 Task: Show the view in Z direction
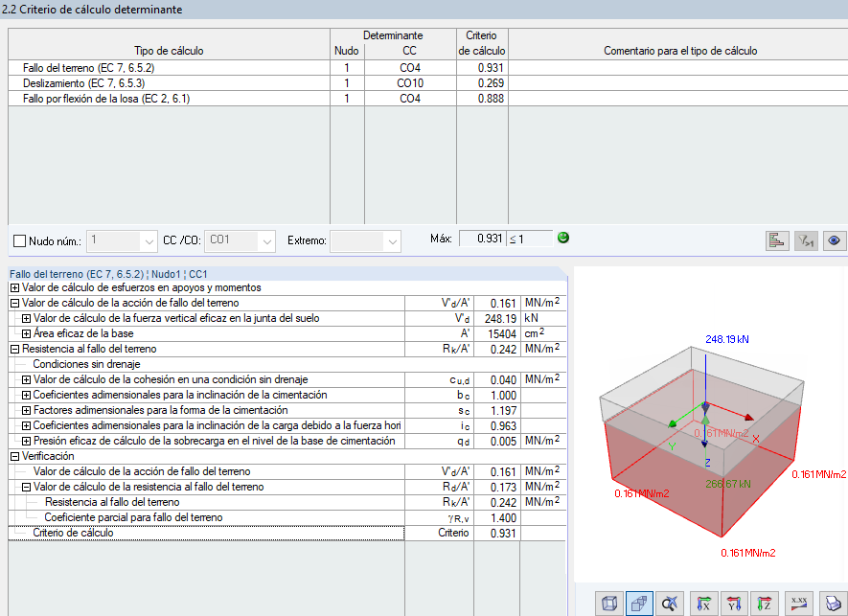point(765,603)
